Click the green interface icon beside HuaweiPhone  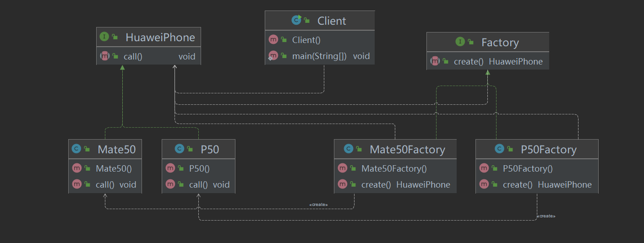[104, 37]
